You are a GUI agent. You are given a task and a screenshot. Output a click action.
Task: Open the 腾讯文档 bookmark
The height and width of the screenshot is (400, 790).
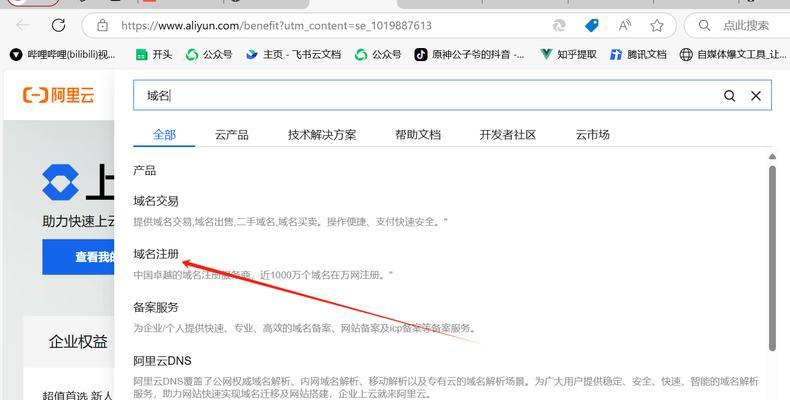coord(638,54)
